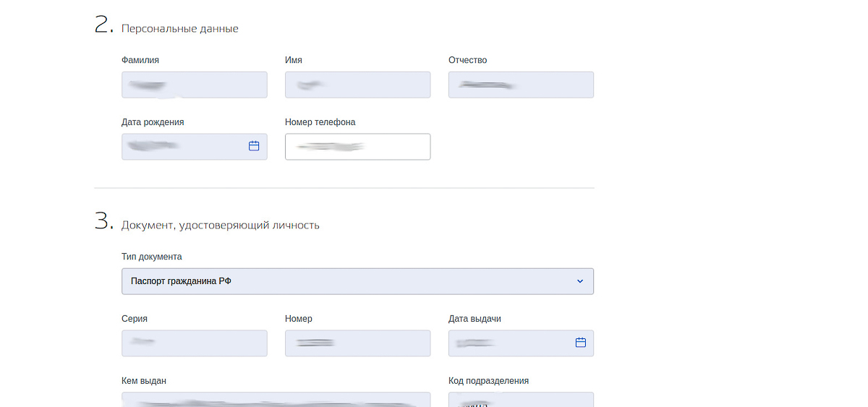Click the Тип документа label
Screen dimensions: 868x407
(152, 257)
